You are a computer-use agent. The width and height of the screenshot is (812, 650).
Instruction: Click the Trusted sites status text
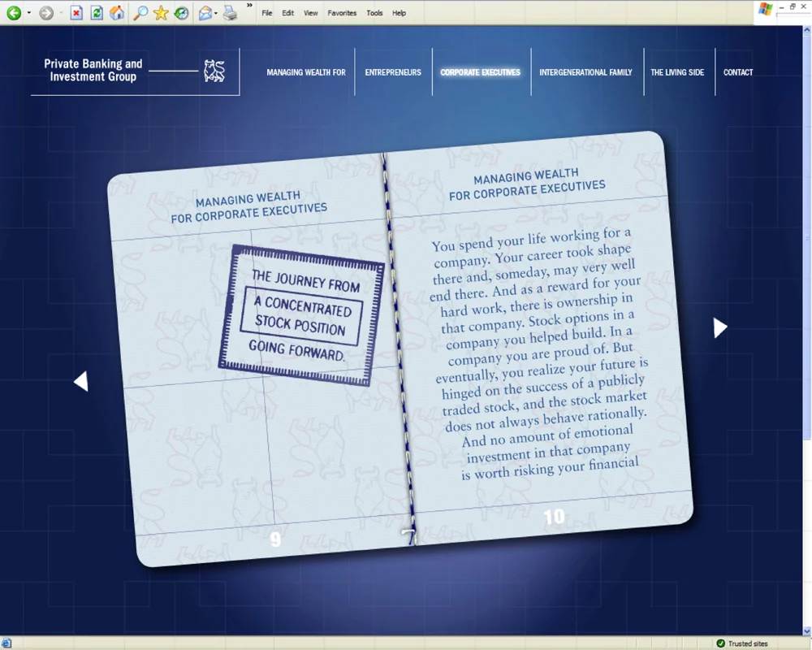[748, 643]
